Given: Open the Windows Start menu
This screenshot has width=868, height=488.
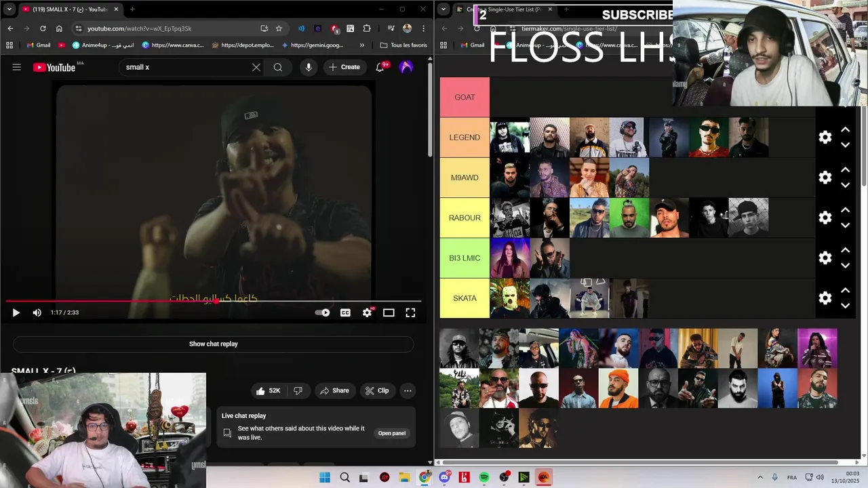Looking at the screenshot, I should [x=325, y=477].
